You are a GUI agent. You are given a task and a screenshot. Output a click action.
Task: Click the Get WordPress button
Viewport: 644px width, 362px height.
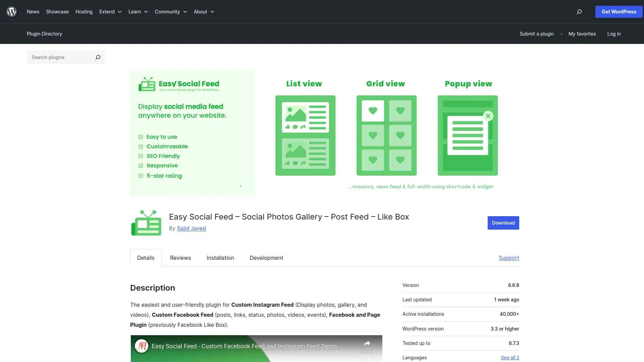619,11
